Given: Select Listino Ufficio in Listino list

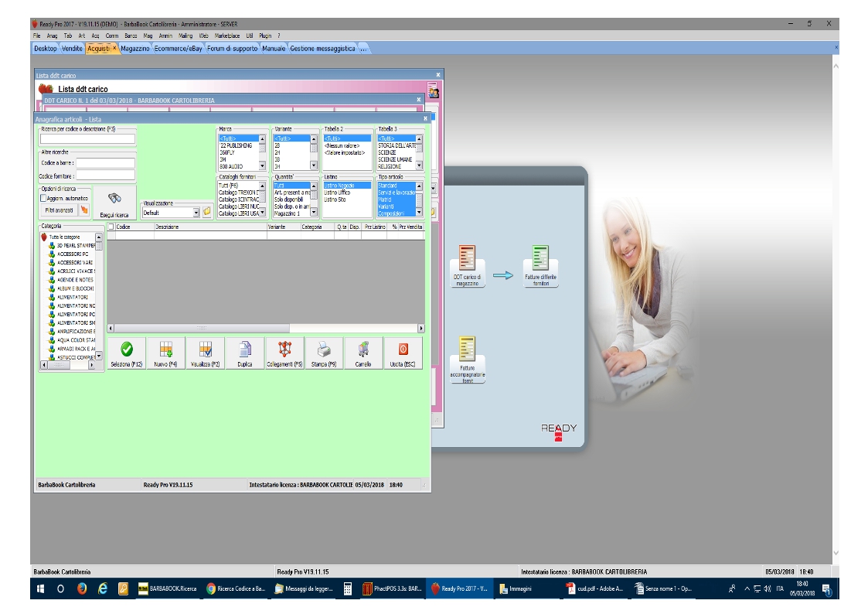Looking at the screenshot, I should (x=337, y=193).
